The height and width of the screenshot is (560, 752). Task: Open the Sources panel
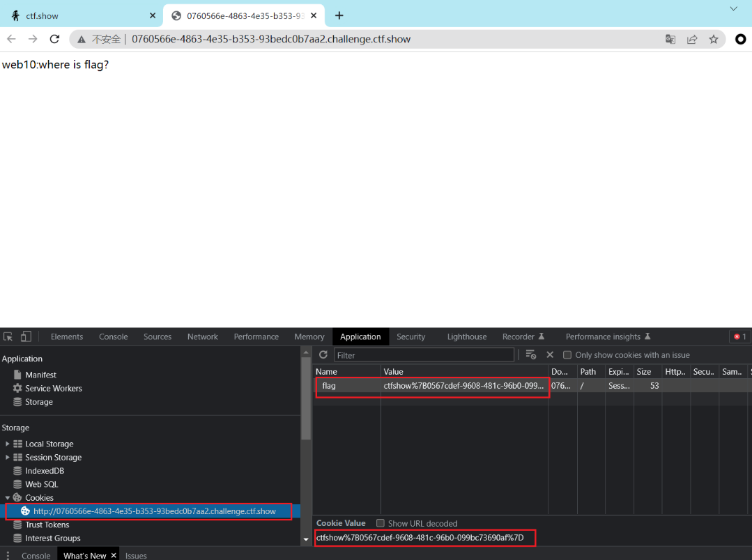coord(158,336)
